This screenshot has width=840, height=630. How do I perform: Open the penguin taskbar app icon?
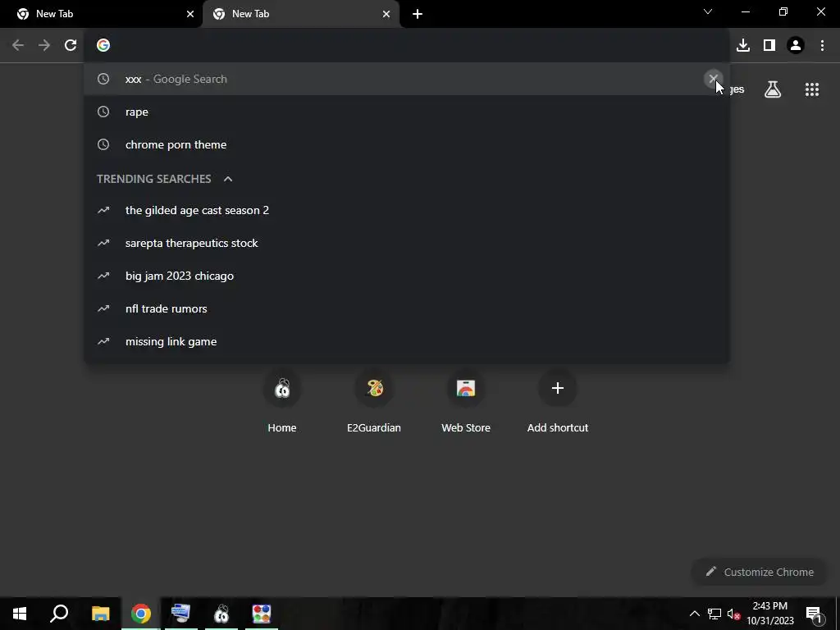pos(221,614)
